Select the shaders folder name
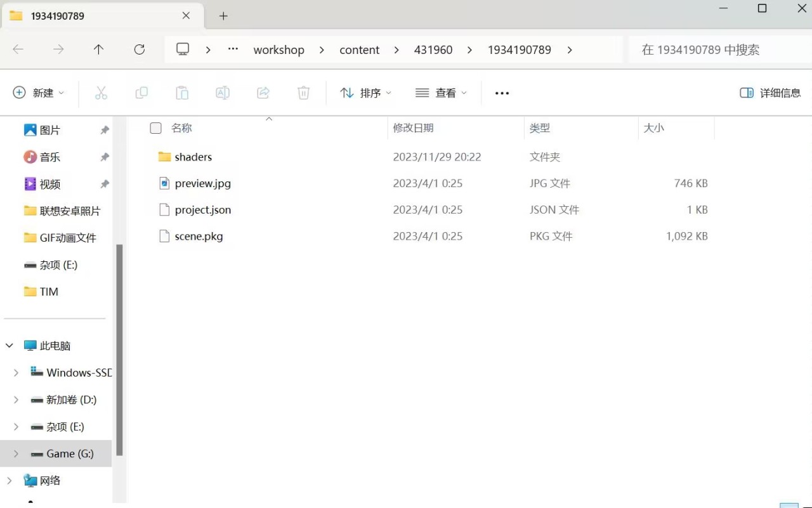812x508 pixels. (x=193, y=157)
